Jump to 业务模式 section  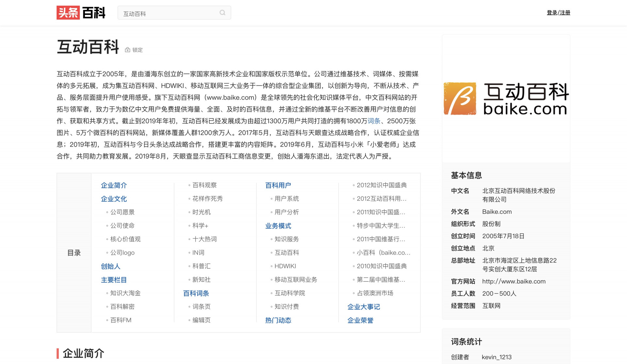click(x=278, y=226)
